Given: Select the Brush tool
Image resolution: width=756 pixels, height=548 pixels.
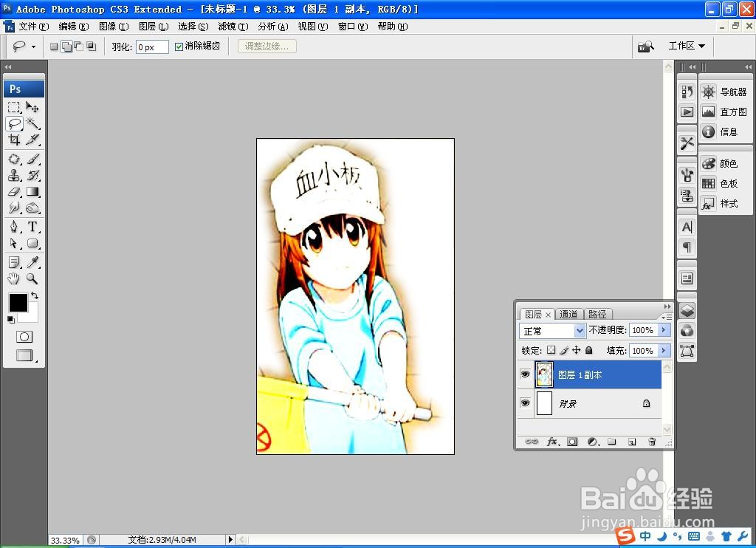Looking at the screenshot, I should (x=32, y=159).
